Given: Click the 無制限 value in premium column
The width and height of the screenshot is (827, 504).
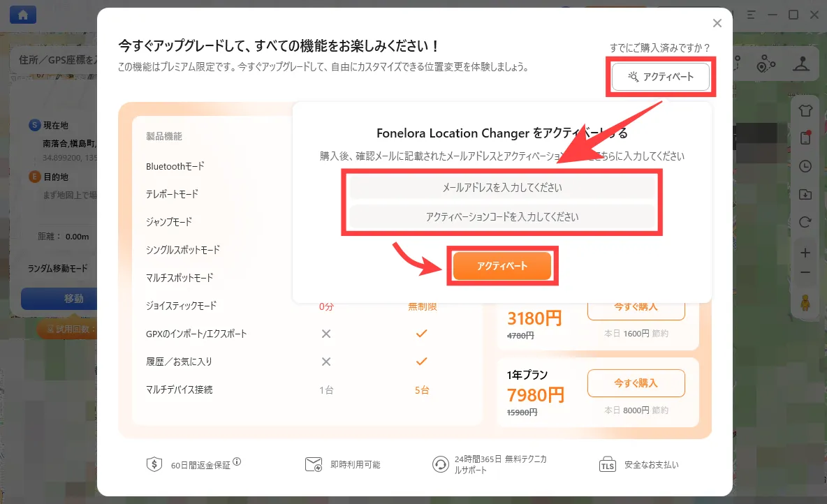Looking at the screenshot, I should click(422, 307).
